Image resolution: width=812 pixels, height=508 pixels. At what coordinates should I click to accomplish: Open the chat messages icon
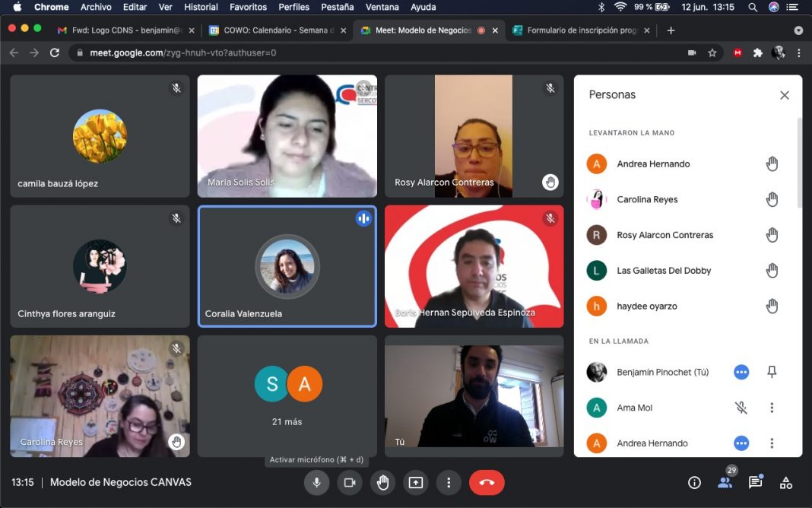point(755,482)
